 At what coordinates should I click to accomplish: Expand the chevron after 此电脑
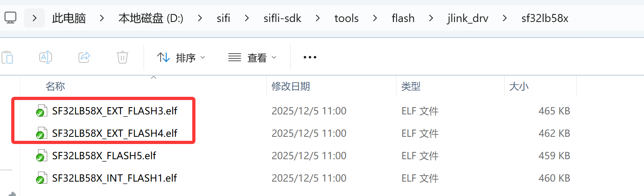(x=102, y=18)
